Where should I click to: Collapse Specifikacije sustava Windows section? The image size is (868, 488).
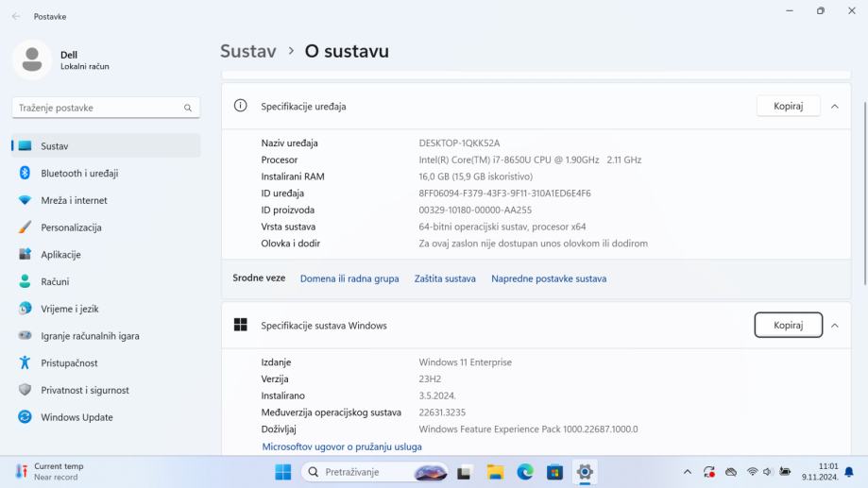[x=835, y=326]
